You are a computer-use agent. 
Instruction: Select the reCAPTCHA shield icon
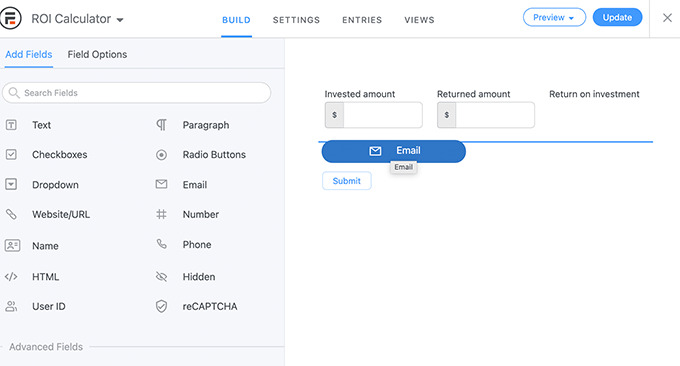[161, 307]
